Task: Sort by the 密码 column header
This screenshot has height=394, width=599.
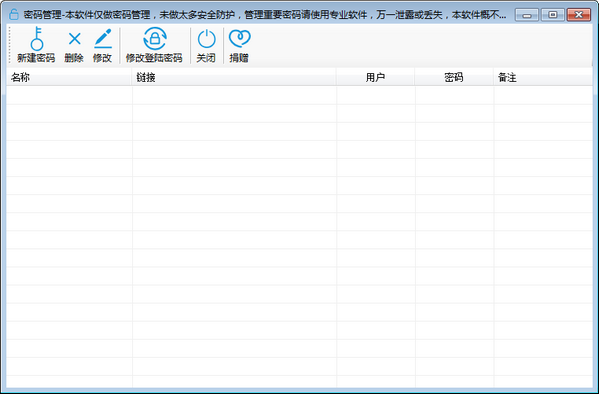Action: [x=454, y=78]
